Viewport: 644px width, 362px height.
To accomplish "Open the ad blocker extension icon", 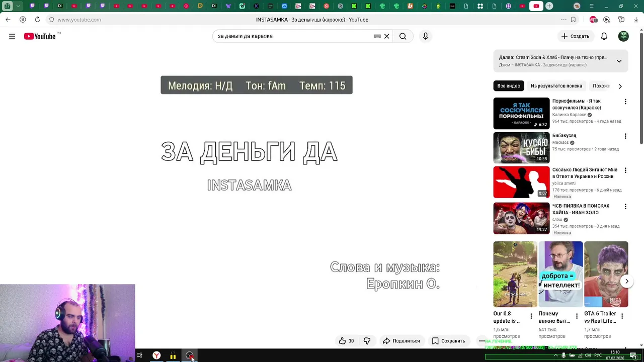I will pos(593,20).
